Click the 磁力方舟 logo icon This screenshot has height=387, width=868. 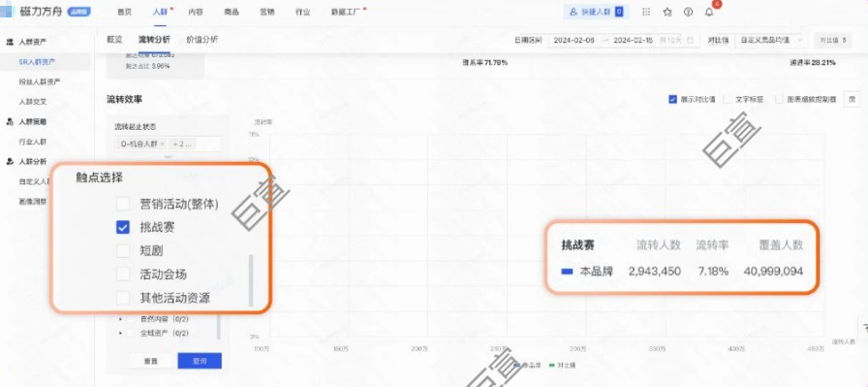(x=7, y=11)
